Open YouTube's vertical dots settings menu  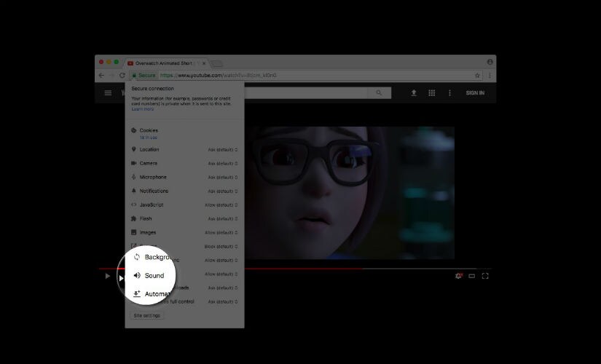(449, 92)
